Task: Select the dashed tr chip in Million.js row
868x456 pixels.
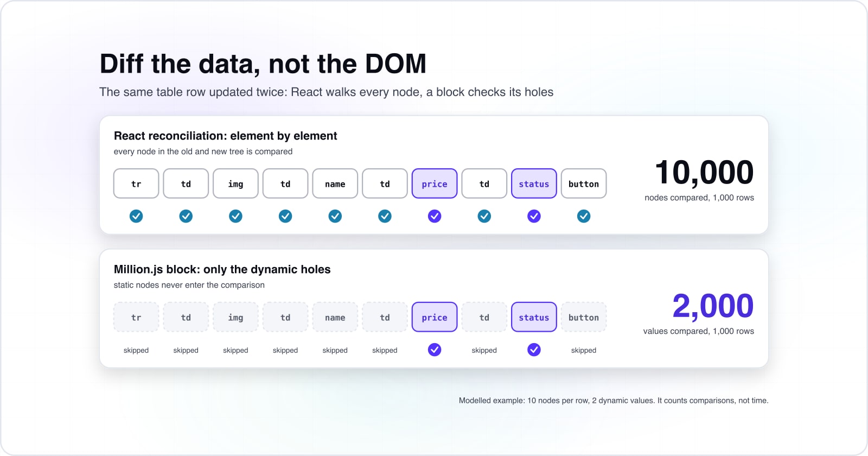Action: 136,317
